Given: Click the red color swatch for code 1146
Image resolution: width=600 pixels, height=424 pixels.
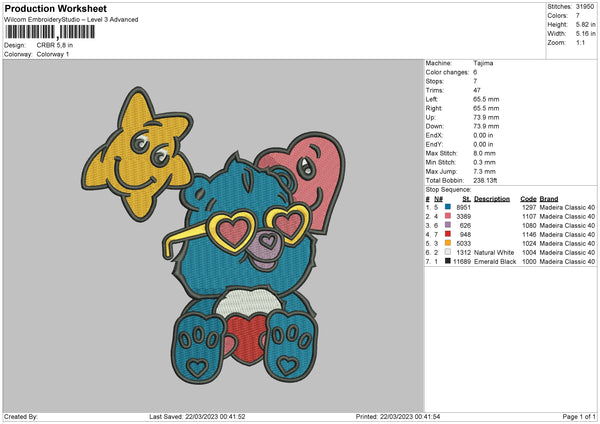Looking at the screenshot, I should [448, 234].
